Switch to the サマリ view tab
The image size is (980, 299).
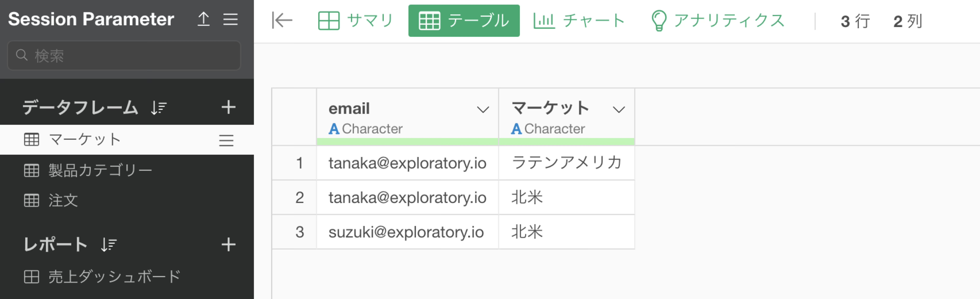(356, 21)
